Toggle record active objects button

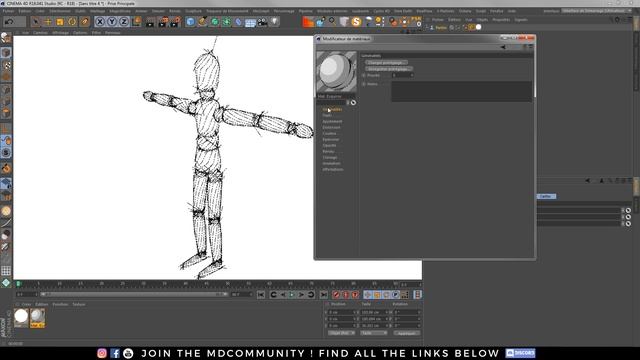click(336, 295)
